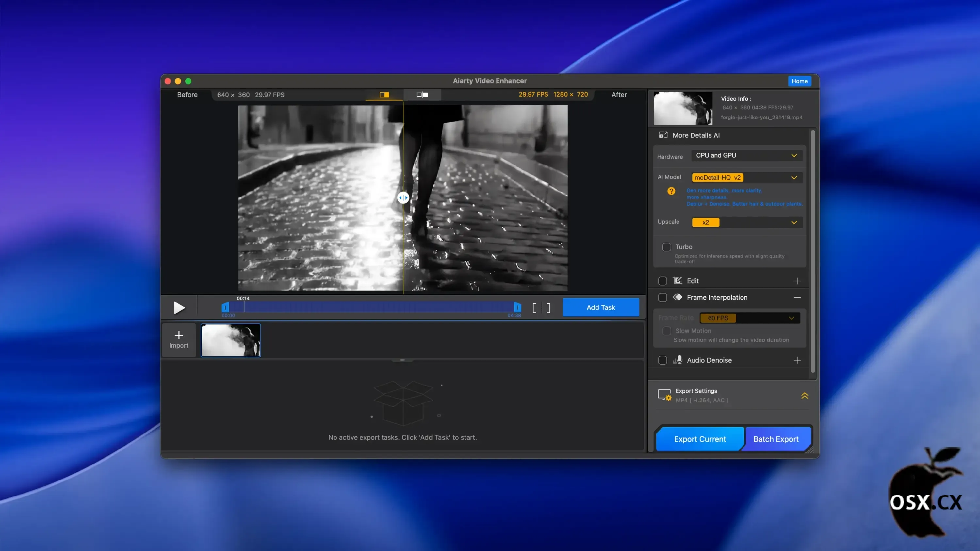Click the Video Info preview thumbnail
Image resolution: width=980 pixels, height=551 pixels.
(683, 108)
